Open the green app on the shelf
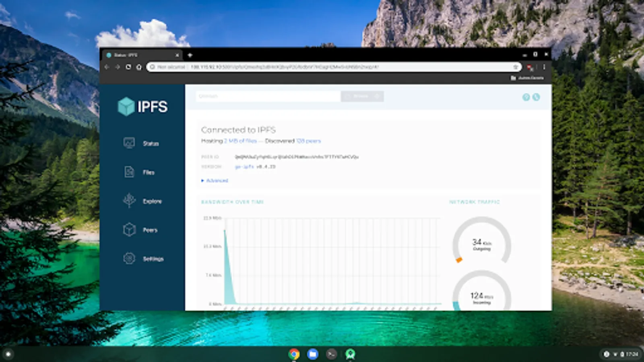The height and width of the screenshot is (362, 644). click(350, 354)
